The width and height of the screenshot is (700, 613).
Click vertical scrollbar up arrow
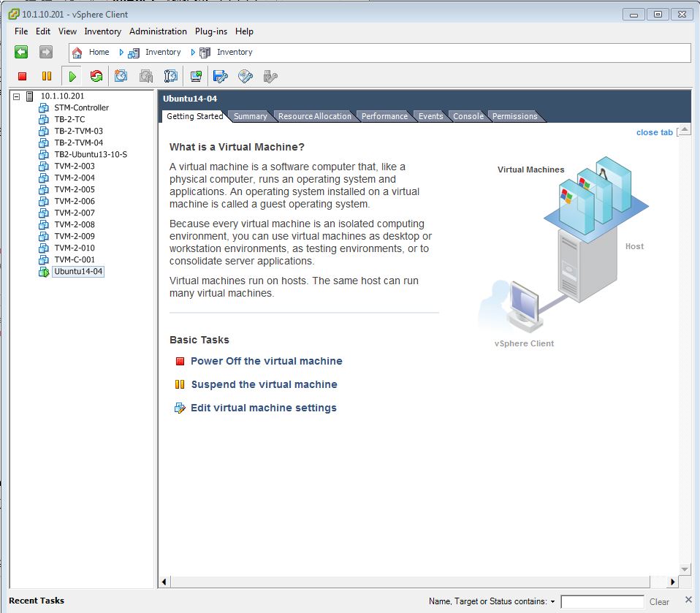pyautogui.click(x=685, y=130)
